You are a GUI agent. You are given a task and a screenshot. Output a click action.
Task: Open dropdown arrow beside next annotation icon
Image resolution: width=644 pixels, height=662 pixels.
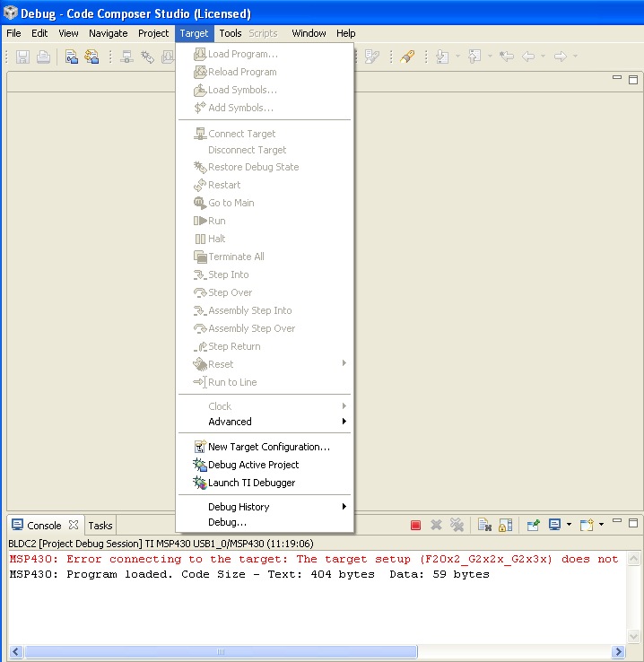(x=457, y=57)
